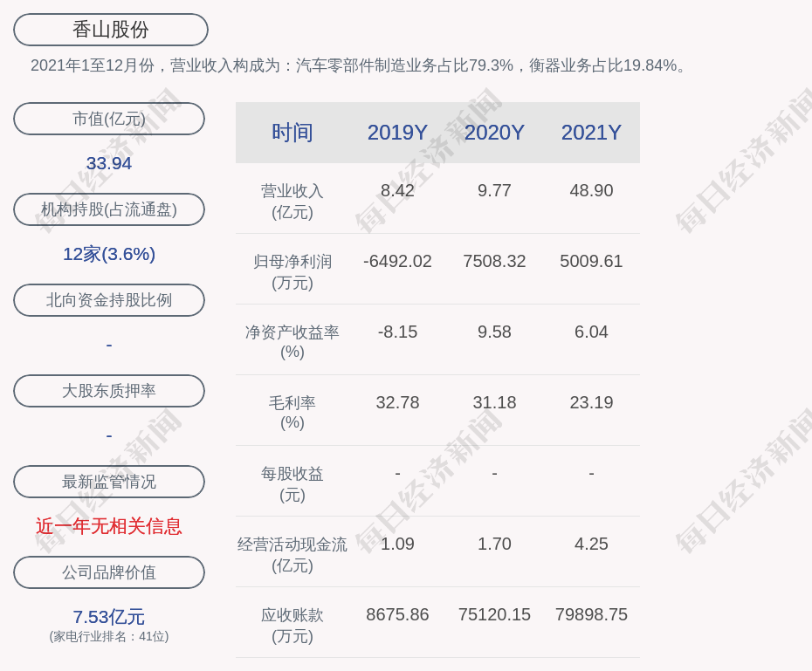This screenshot has height=671, width=812.
Task: Click the 香山股份 company name pill
Action: click(110, 30)
